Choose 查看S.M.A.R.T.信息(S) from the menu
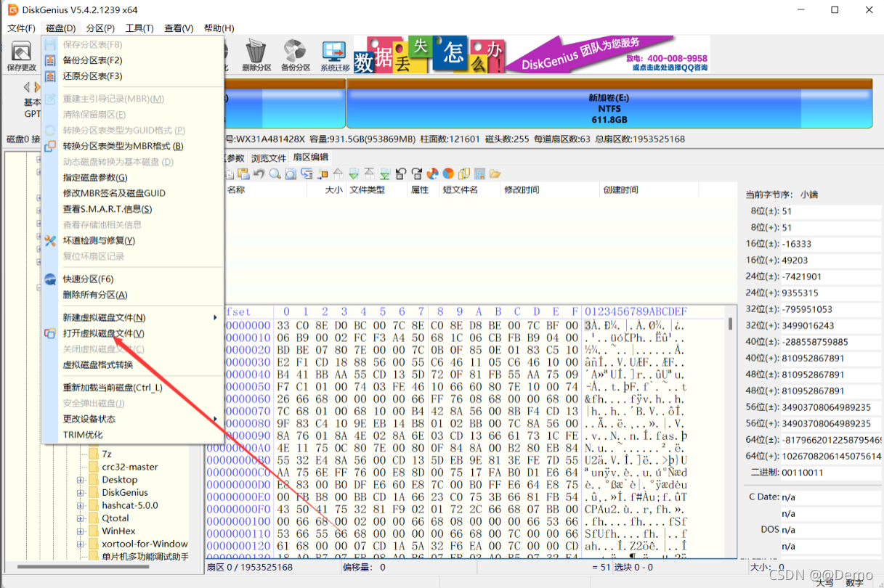 point(108,209)
